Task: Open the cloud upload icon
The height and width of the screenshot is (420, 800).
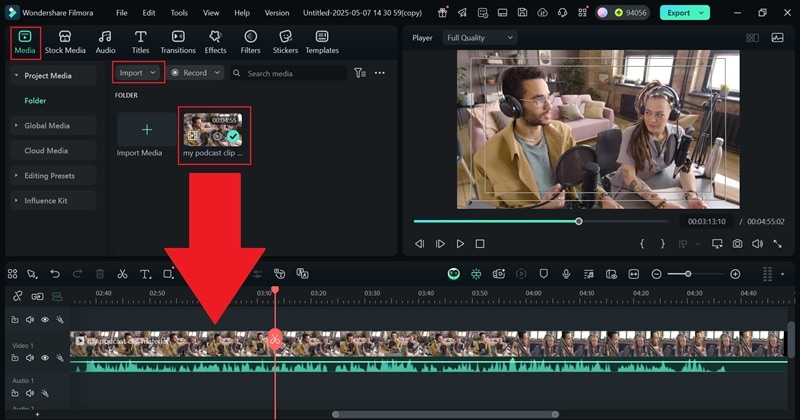Action: click(x=542, y=13)
